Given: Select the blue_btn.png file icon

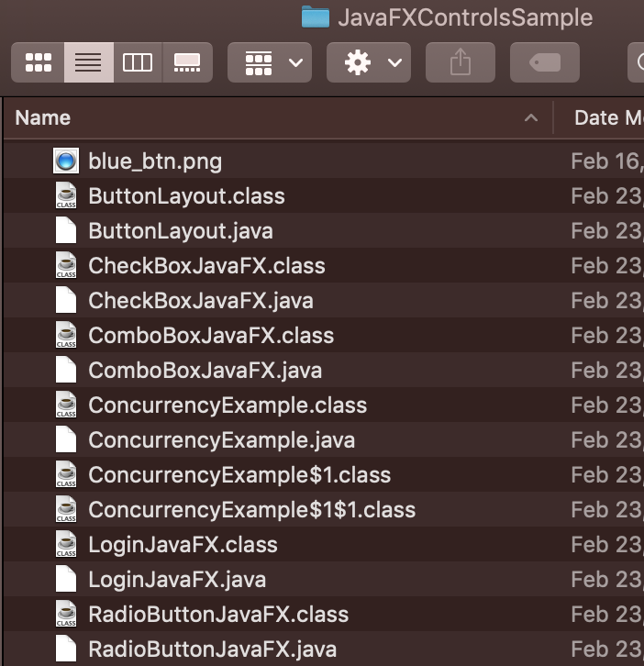Looking at the screenshot, I should coord(66,161).
